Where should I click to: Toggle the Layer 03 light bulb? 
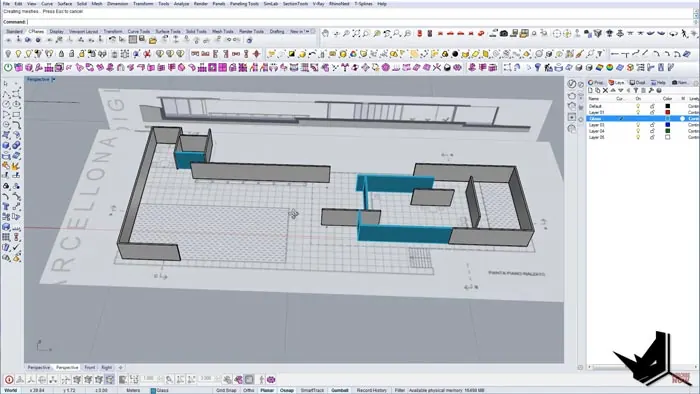[638, 125]
